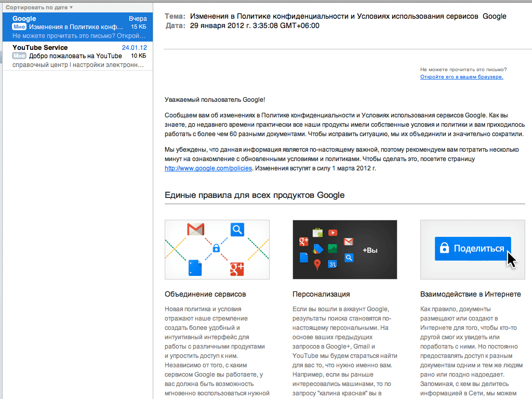Click the 'Персонализация' dark illustration thumbnail
This screenshot has height=399, width=532.
click(x=345, y=249)
